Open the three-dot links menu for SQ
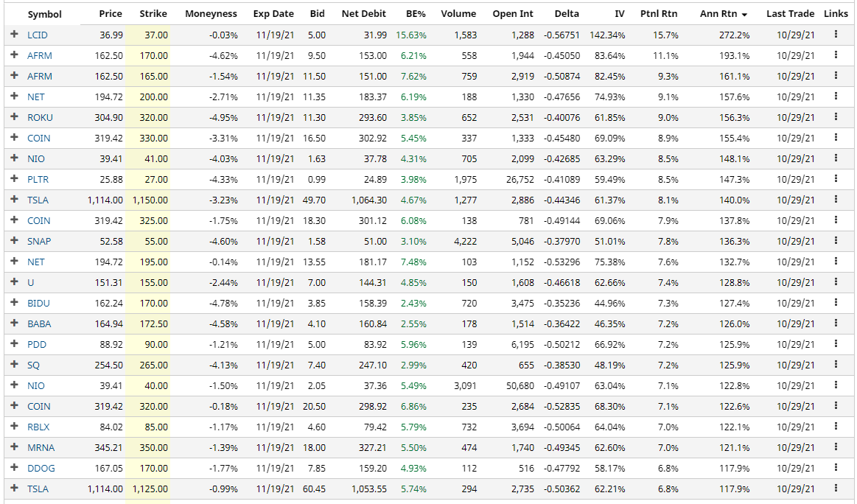This screenshot has width=857, height=504. tap(836, 364)
